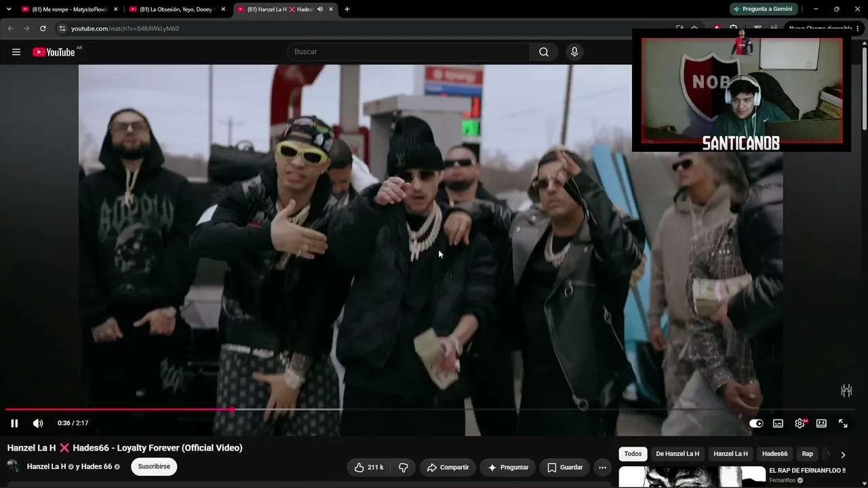This screenshot has width=868, height=488.
Task: Open the Hanzel La H channel link under the title
Action: pyautogui.click(x=46, y=466)
